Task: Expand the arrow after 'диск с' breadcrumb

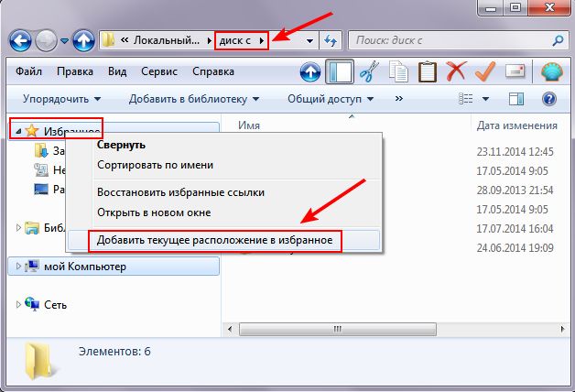Action: click(262, 40)
